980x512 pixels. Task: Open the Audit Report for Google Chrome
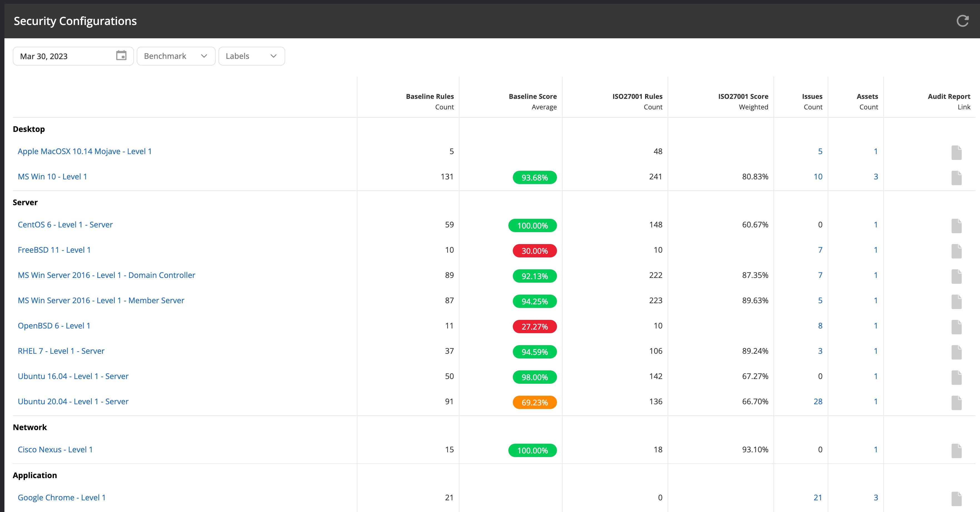(957, 499)
